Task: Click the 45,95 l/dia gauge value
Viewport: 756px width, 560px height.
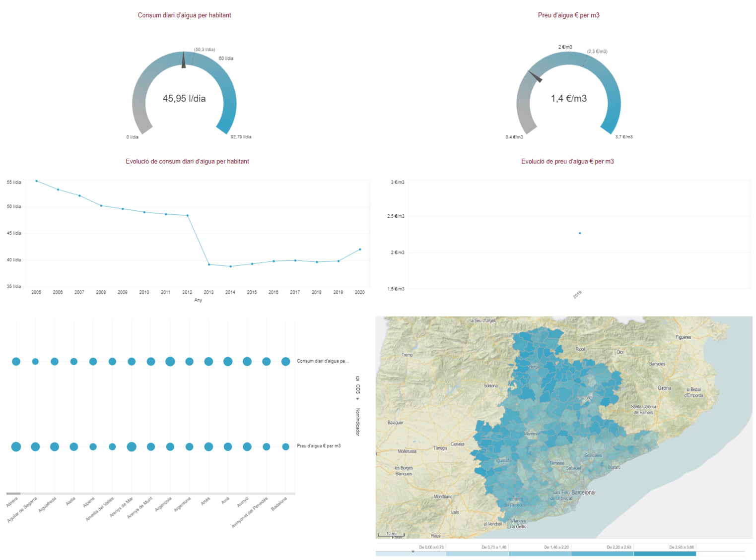Action: [x=184, y=98]
